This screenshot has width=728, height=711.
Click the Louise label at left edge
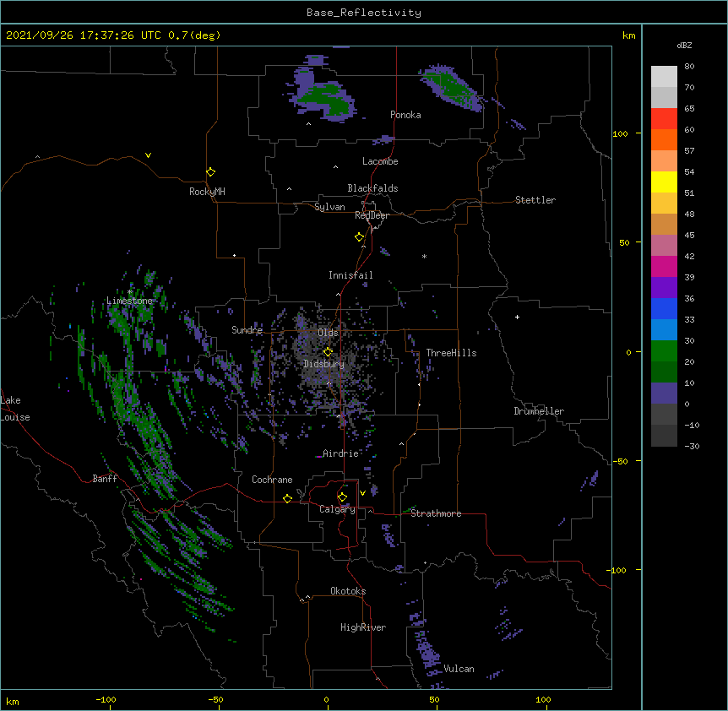(x=15, y=417)
